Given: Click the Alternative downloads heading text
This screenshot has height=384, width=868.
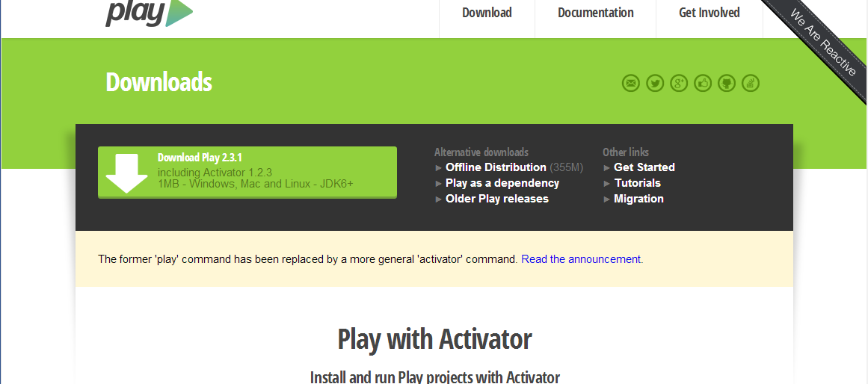Looking at the screenshot, I should click(x=481, y=152).
